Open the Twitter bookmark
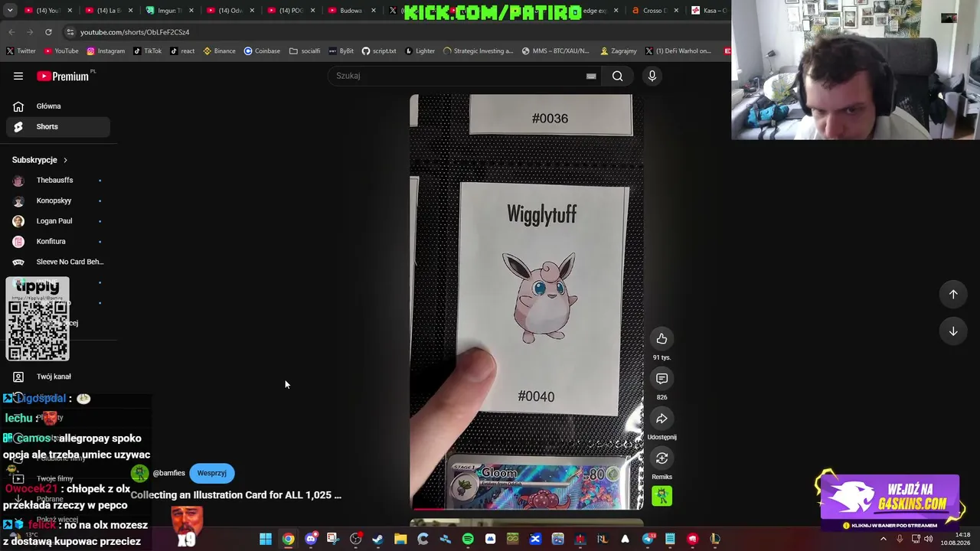This screenshot has height=551, width=980. tap(21, 51)
